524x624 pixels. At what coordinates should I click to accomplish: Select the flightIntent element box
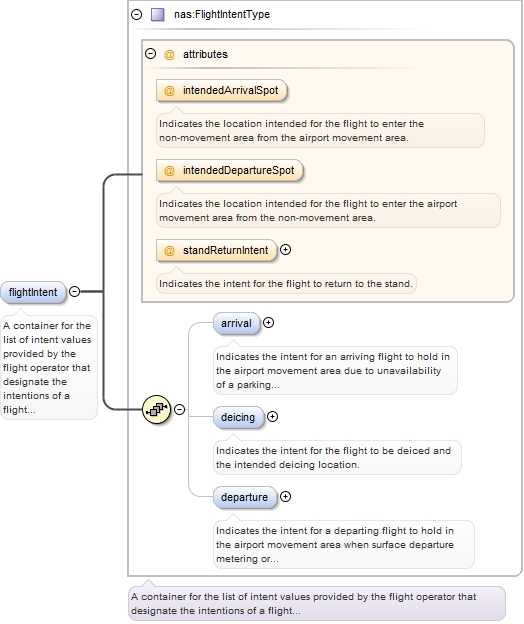[33, 292]
